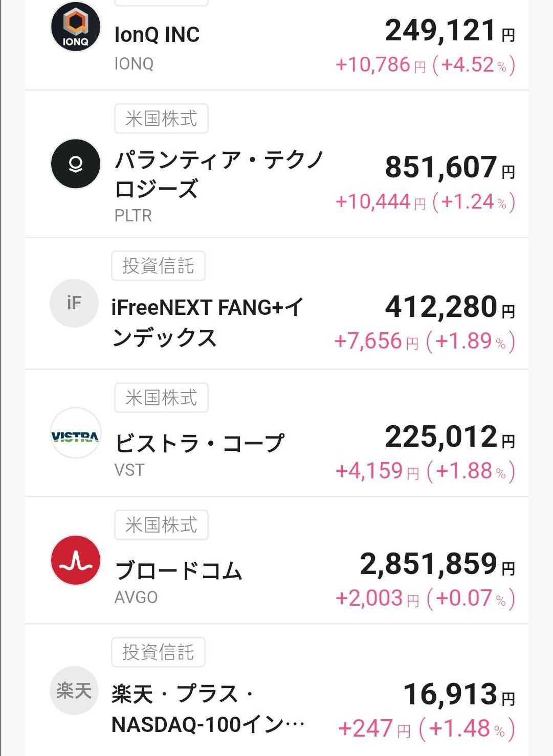Open 楽天・プラス・NASDAQ-100 fund details
Image resolution: width=553 pixels, height=756 pixels.
click(x=208, y=709)
